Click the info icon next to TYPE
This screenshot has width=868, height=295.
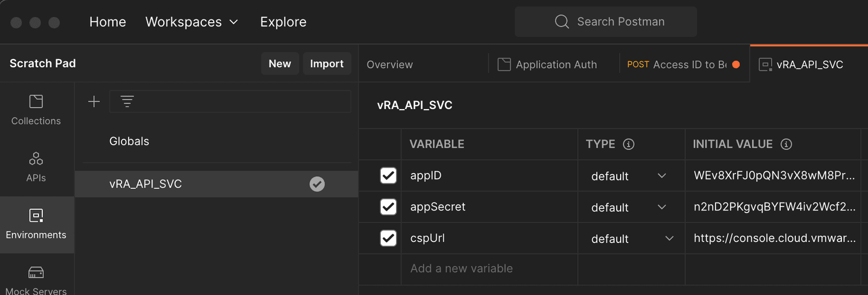tap(629, 144)
